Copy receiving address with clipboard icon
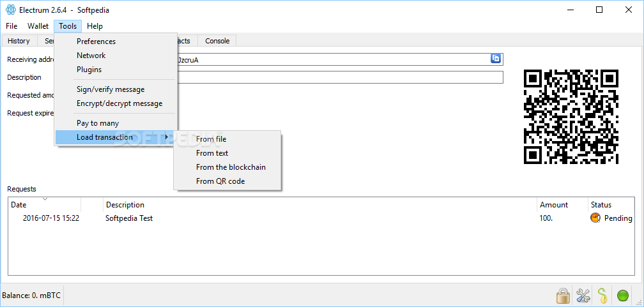 496,59
